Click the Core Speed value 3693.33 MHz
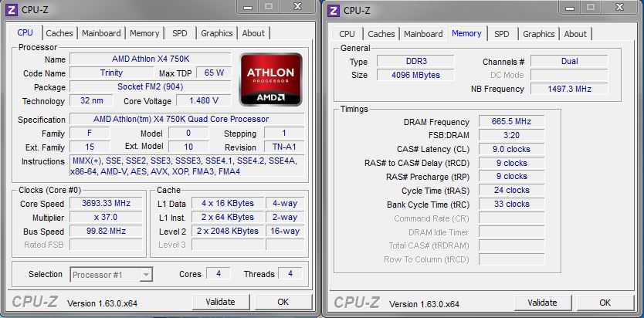The height and width of the screenshot is (318, 644). [x=106, y=203]
